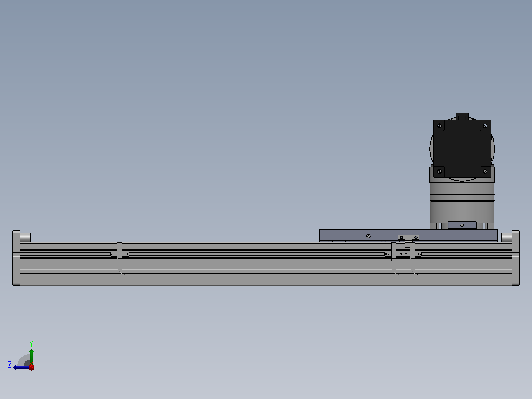Select the right cylindrical bumper stop
Screen dimensions: 532x399
506,237
